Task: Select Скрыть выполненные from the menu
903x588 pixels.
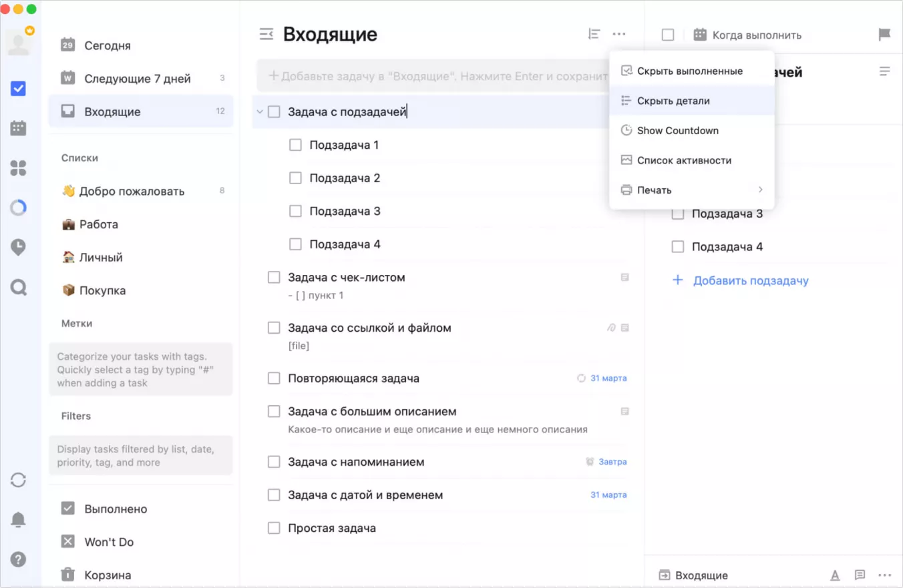Action: pyautogui.click(x=692, y=71)
